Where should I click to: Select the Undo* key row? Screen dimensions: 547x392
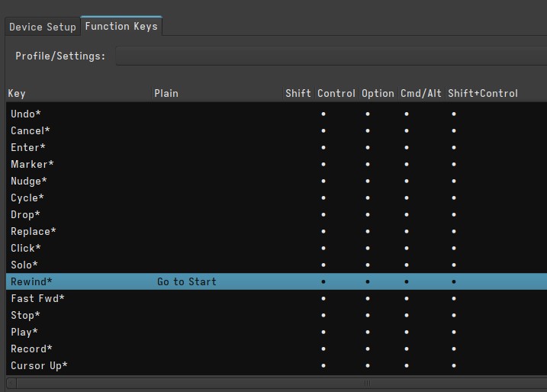(26, 114)
